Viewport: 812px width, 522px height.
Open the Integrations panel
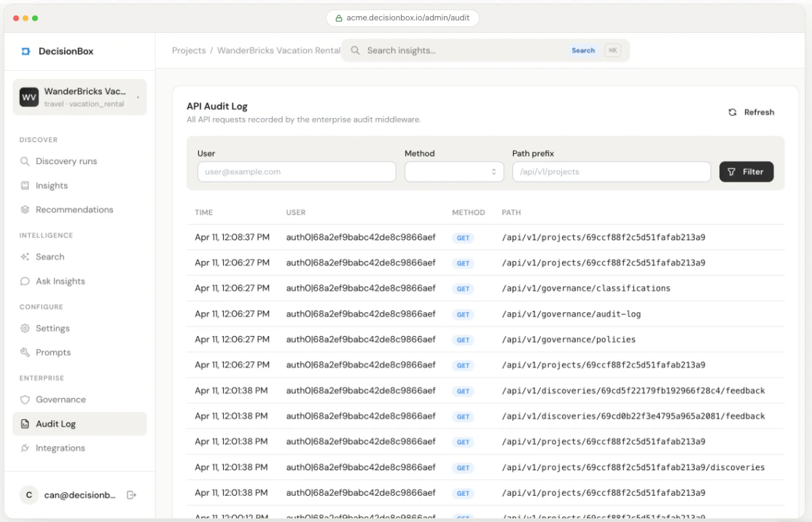pos(58,448)
